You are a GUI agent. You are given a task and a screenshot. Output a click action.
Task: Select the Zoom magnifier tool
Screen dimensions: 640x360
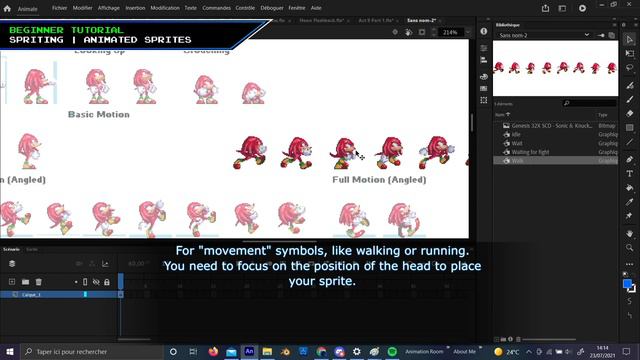pos(629,247)
